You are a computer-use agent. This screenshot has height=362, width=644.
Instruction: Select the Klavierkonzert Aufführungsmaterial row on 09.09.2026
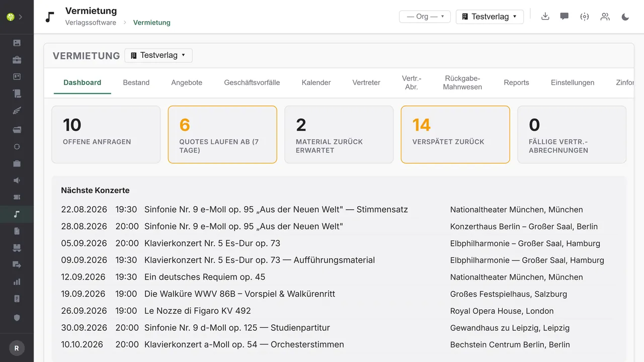(x=339, y=260)
